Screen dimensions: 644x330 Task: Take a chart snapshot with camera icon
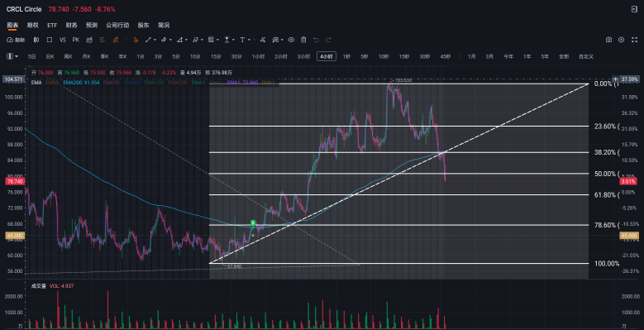[x=608, y=40]
